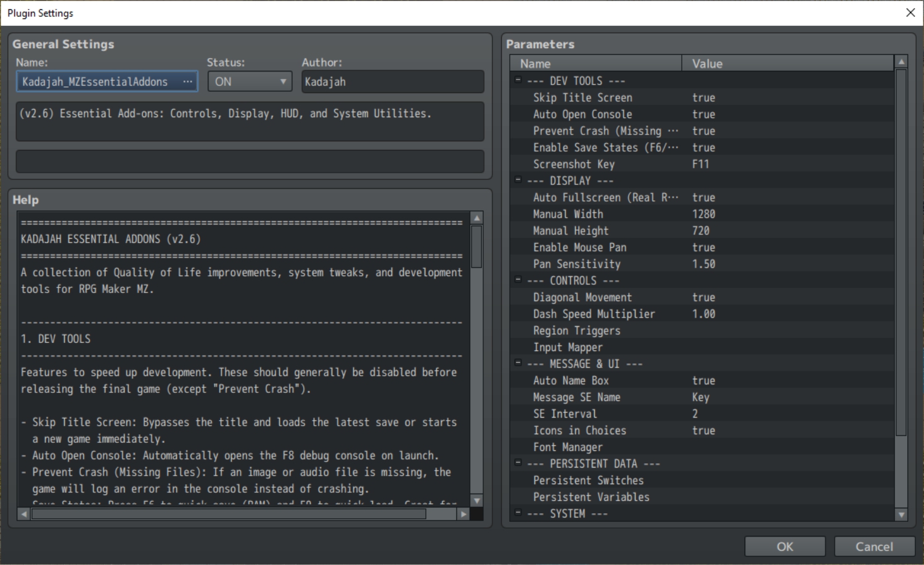Click the plugin description text box
Screen dimensions: 924x565
point(250,122)
